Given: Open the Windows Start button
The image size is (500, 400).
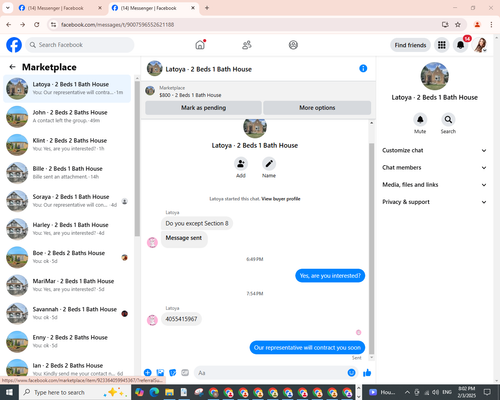Looking at the screenshot, I should coord(9,392).
